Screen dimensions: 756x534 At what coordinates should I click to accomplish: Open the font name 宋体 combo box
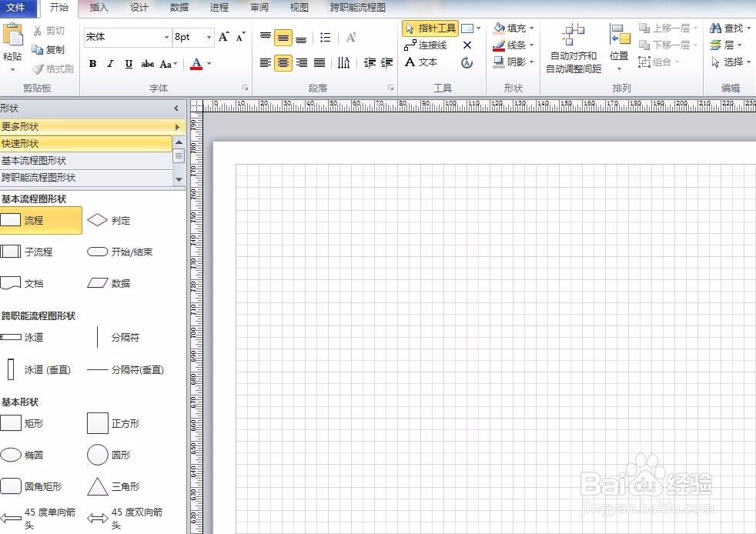tap(128, 37)
